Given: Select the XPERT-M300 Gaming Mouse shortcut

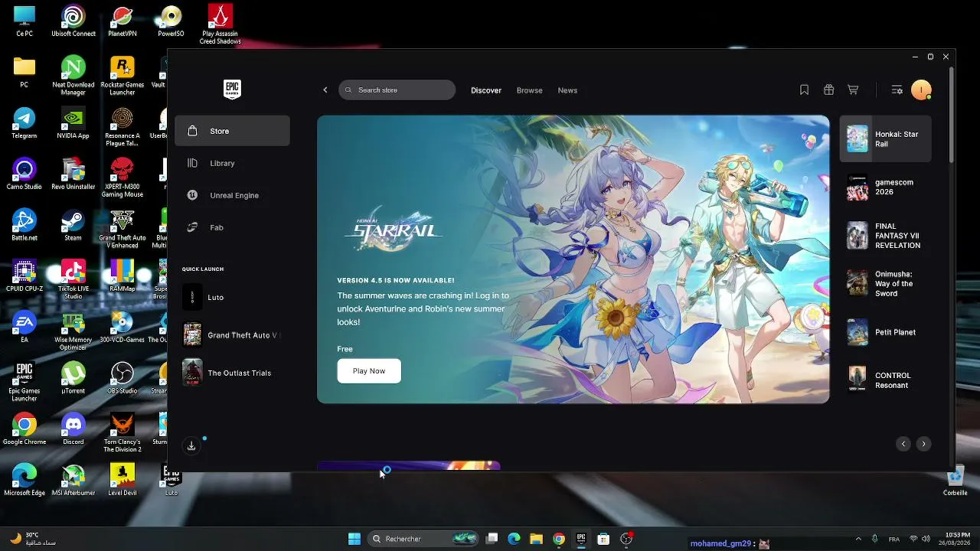Looking at the screenshot, I should pos(122,178).
